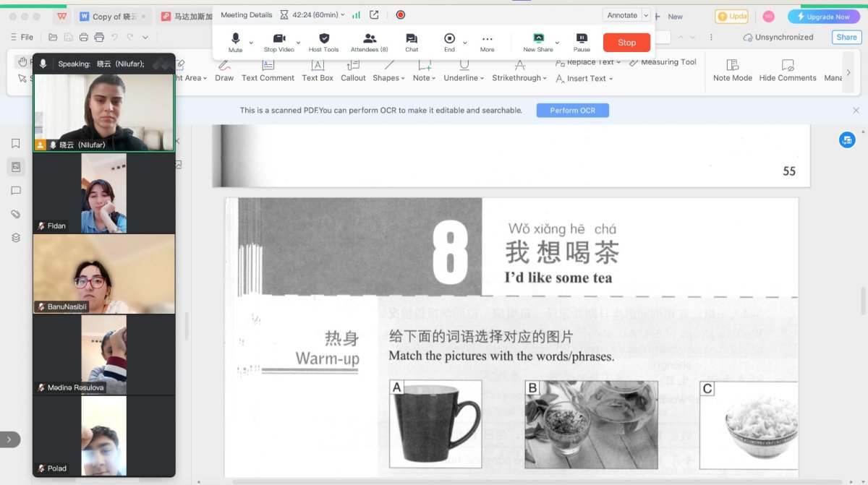This screenshot has height=485, width=868.
Task: Click Stop Video camera icon
Action: click(x=279, y=38)
